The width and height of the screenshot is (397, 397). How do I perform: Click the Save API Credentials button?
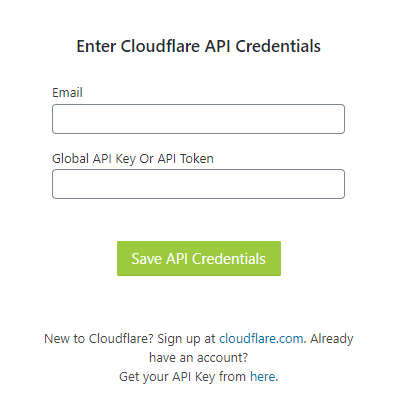point(199,259)
